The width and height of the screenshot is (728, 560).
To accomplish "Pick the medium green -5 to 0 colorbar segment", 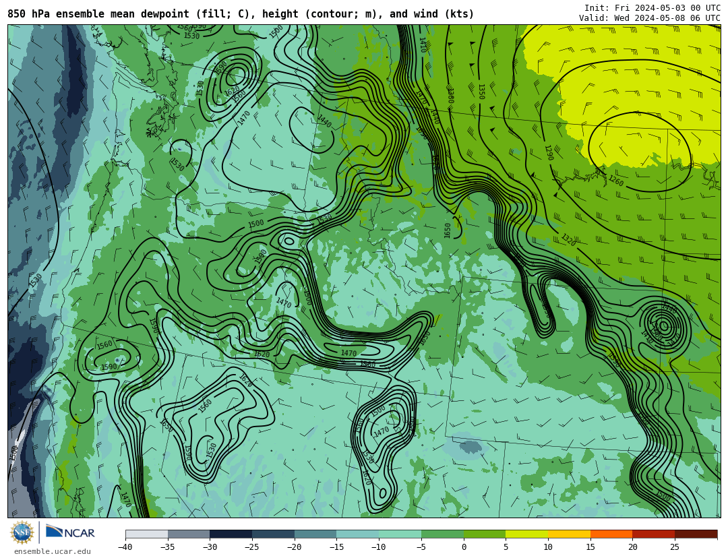I will (442, 534).
